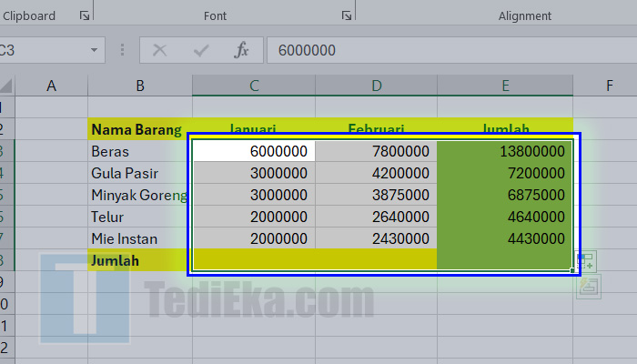Open the Quick Analysis lightning icon

(586, 286)
